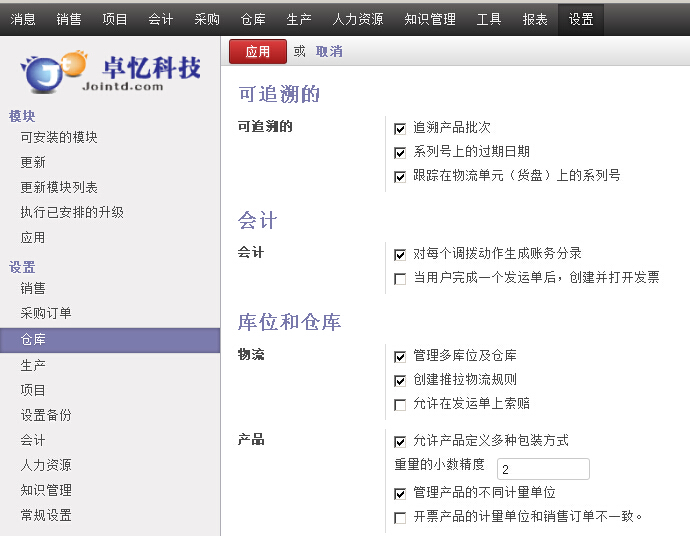This screenshot has width=690, height=536.
Task: Open 常规设置 in the sidebar
Action: (x=46, y=515)
